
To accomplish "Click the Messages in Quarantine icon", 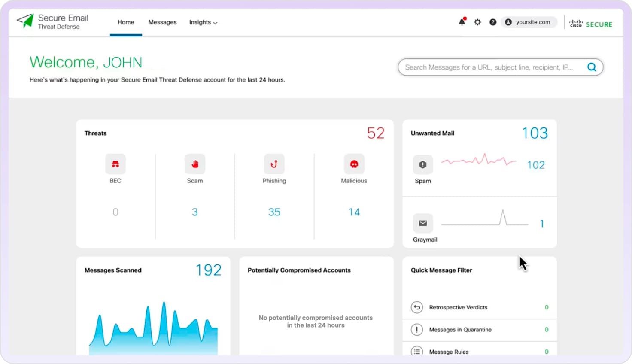I will tap(416, 330).
